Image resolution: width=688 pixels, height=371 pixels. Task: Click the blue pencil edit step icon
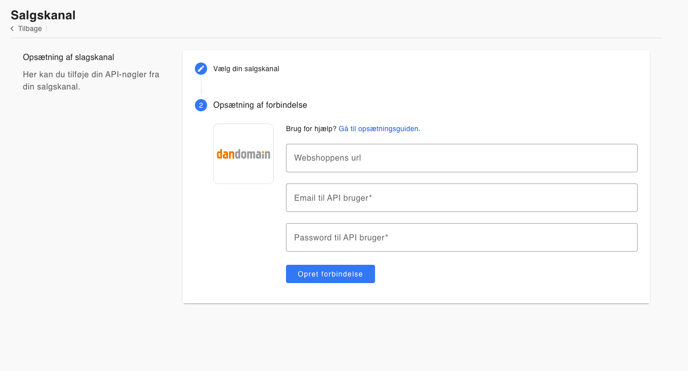[x=201, y=69]
